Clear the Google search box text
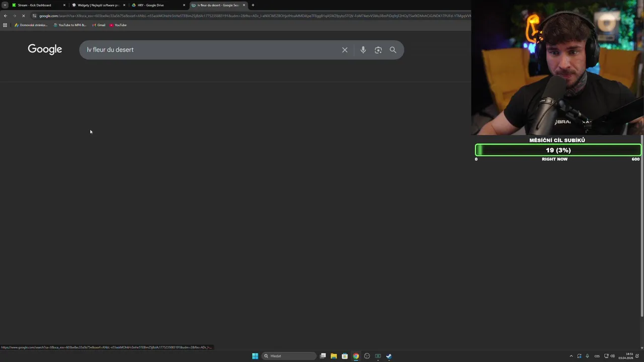 pos(345,50)
